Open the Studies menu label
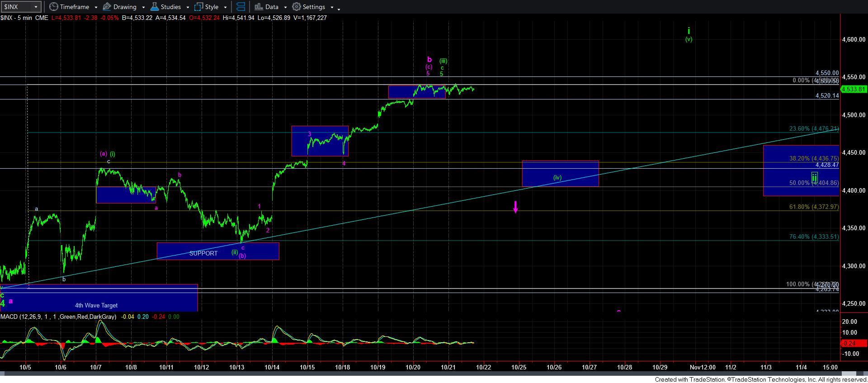The width and height of the screenshot is (868, 383). pos(170,7)
